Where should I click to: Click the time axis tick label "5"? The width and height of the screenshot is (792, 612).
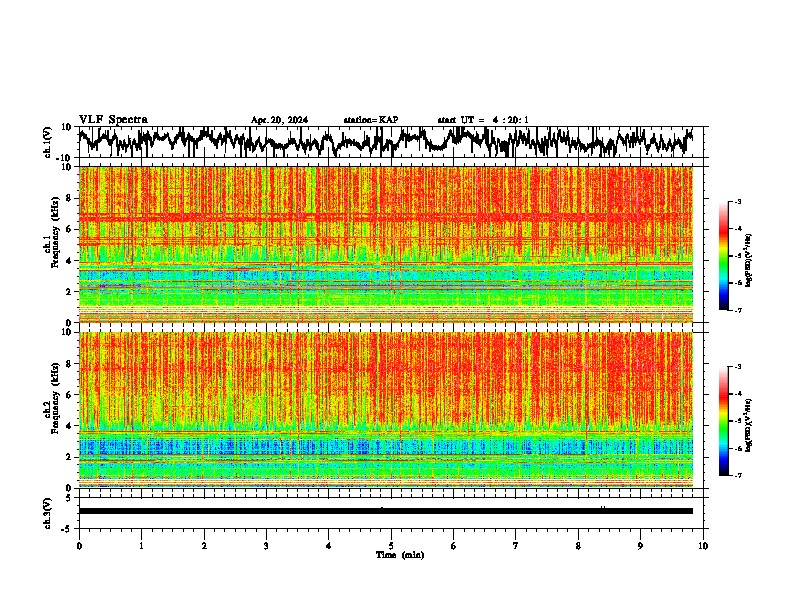click(391, 546)
